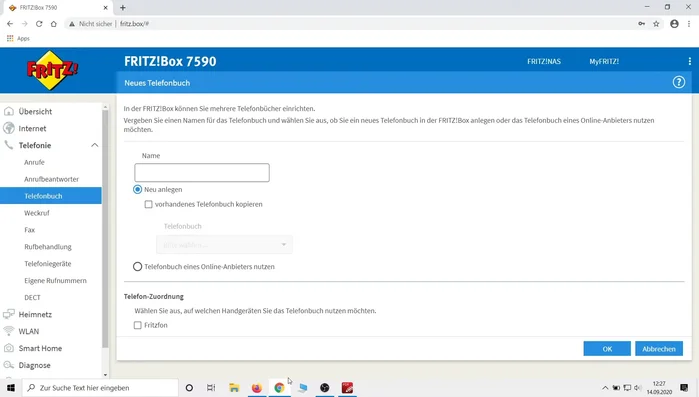This screenshot has height=397, width=699.
Task: Click the FRITZ! logo
Action: 52,70
